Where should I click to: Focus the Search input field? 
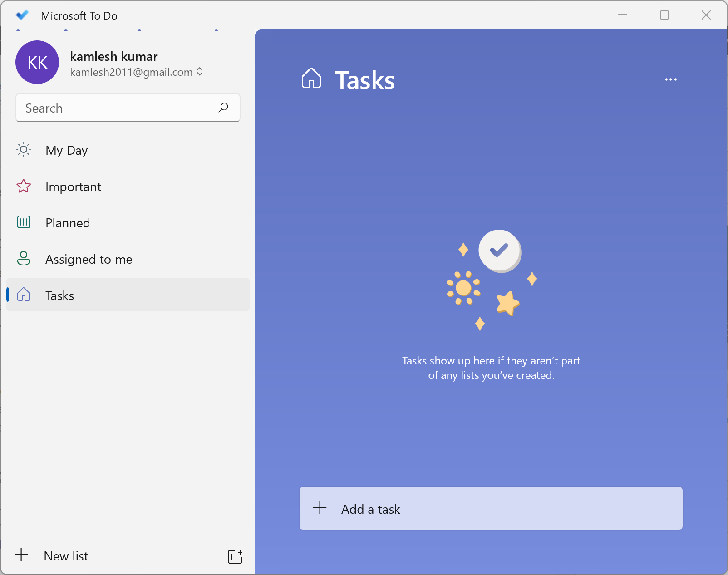[128, 108]
